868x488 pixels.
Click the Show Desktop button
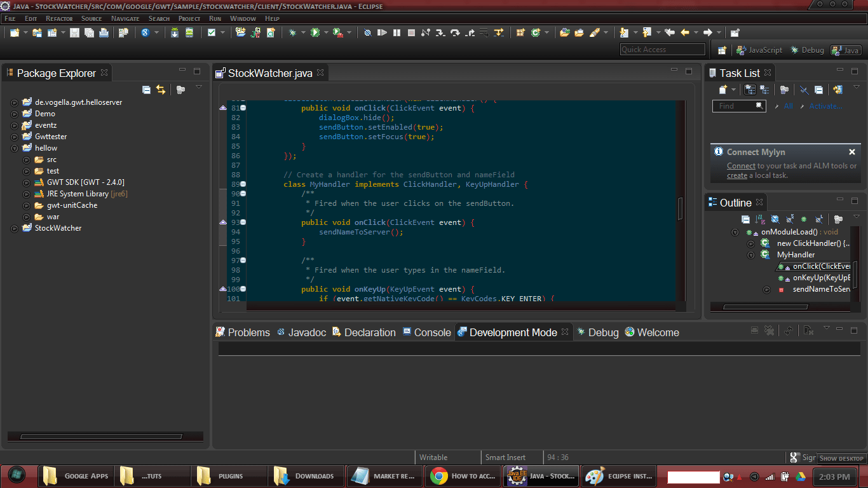[x=841, y=458]
